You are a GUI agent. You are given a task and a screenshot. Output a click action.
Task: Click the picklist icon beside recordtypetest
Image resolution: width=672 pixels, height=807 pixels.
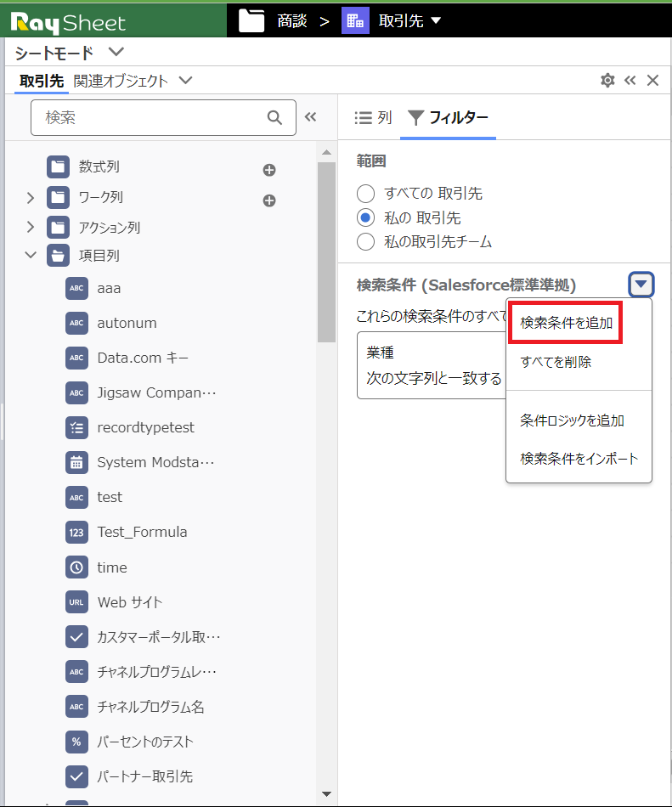point(76,427)
